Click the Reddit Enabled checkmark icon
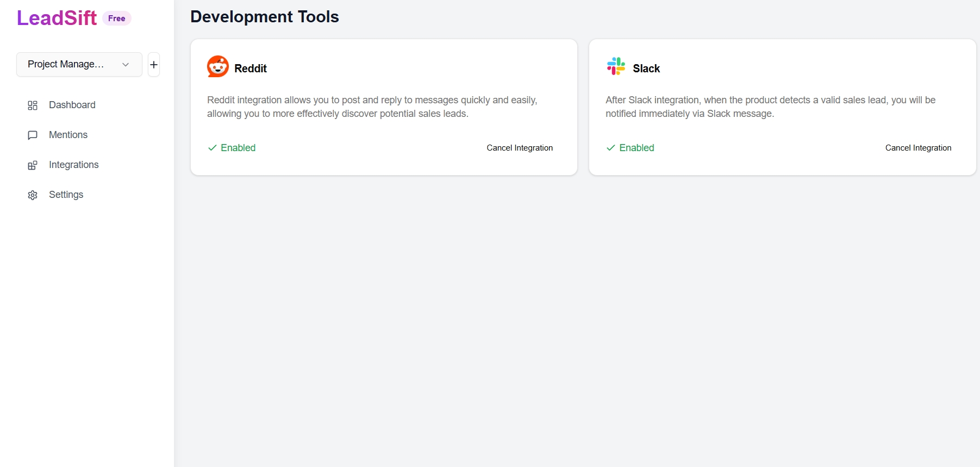This screenshot has width=980, height=467. 213,148
